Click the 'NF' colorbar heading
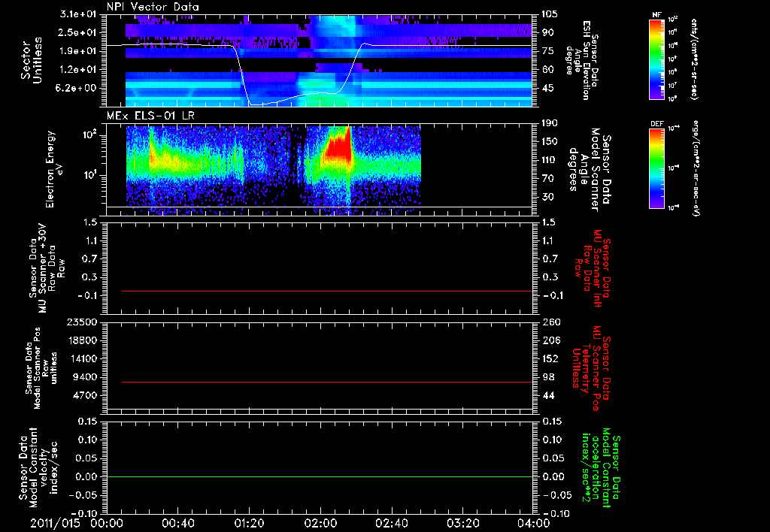 [656, 15]
